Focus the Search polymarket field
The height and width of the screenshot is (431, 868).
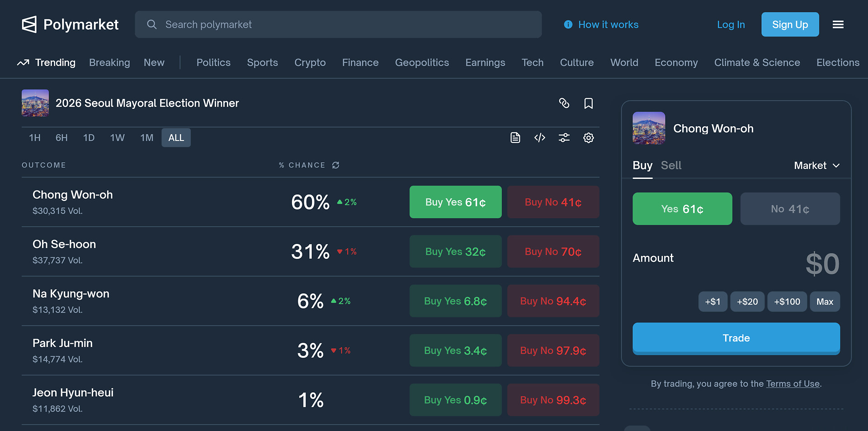click(x=338, y=24)
